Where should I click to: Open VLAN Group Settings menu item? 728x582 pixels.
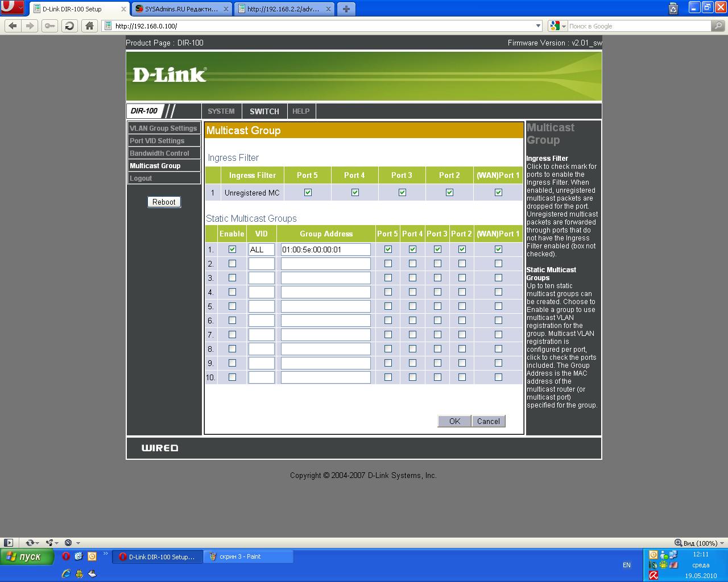point(164,128)
